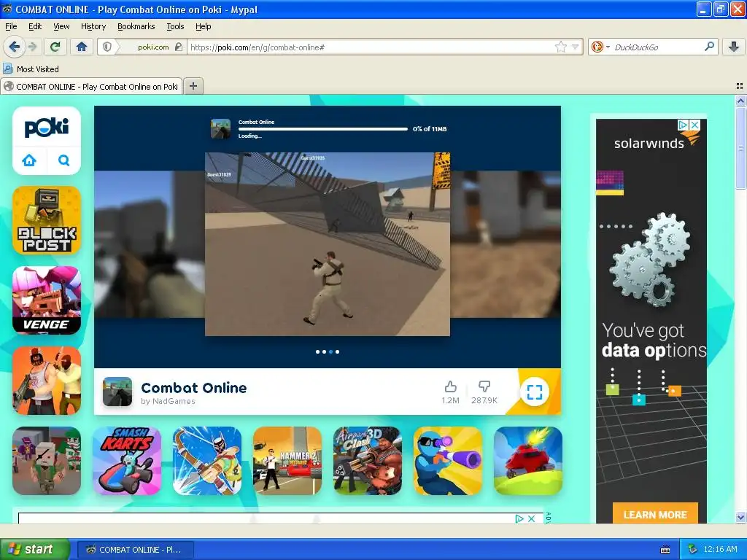Select the second carousel dot

[325, 352]
